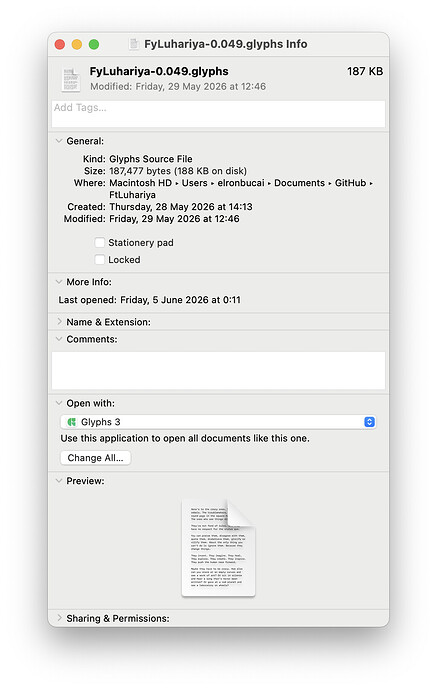Click the Kind value Glyphs Source File
The height and width of the screenshot is (690, 437).
pyautogui.click(x=151, y=159)
